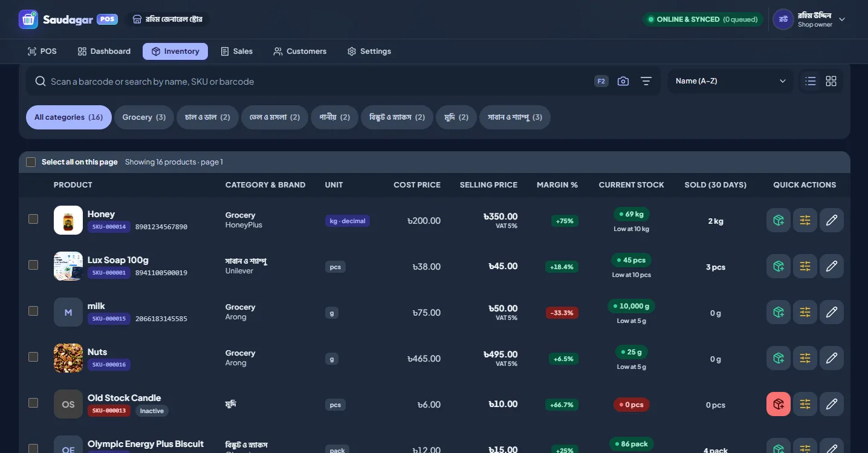The height and width of the screenshot is (453, 868).
Task: Switch to list view layout
Action: tap(811, 81)
